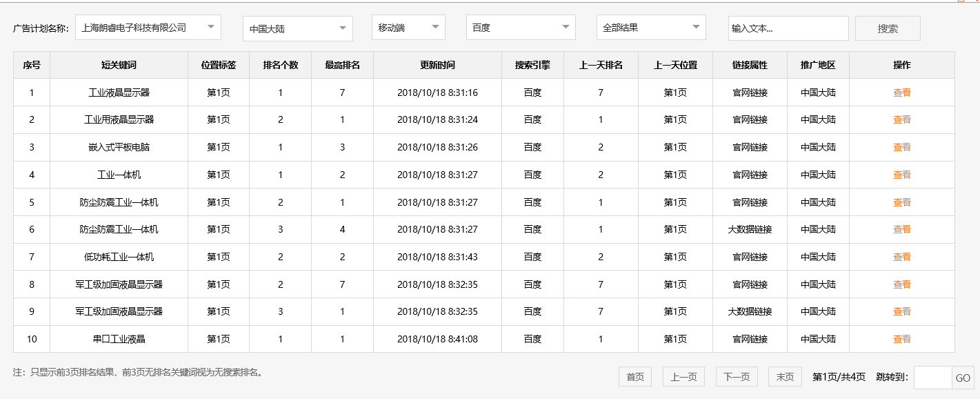Open 查看 link for 工业一体机
Screen dimensions: 980x399
pyautogui.click(x=901, y=174)
